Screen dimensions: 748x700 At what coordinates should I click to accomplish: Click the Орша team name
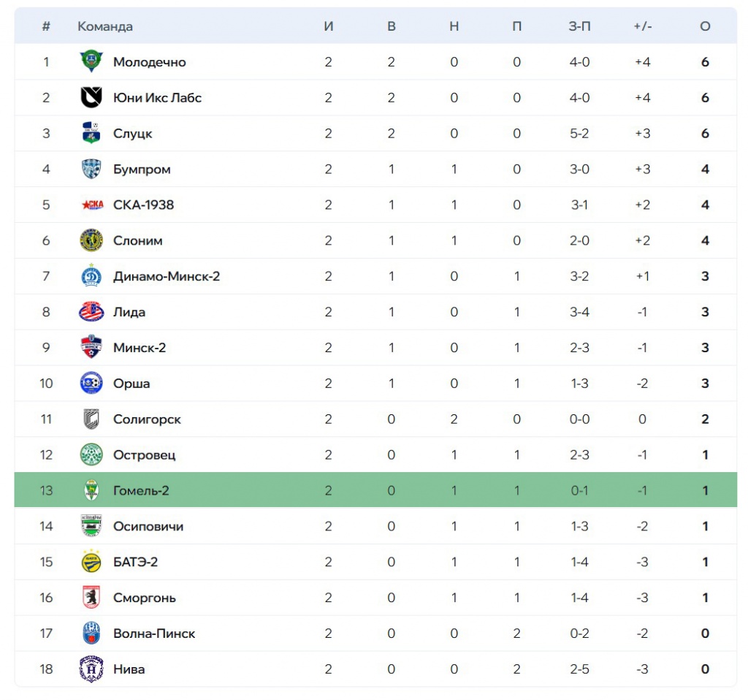point(131,384)
